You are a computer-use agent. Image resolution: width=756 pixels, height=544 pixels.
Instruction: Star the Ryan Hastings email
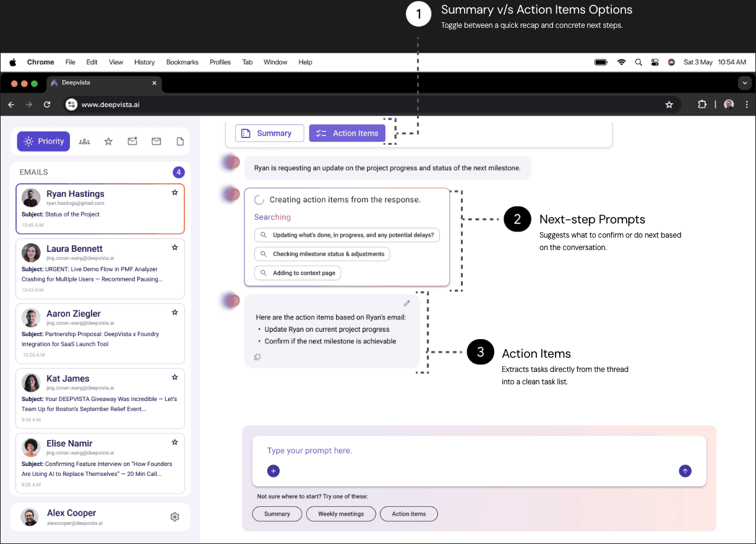174,193
